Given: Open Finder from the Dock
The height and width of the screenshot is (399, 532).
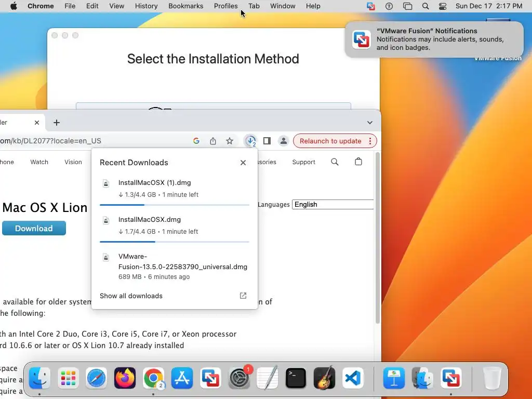Looking at the screenshot, I should pos(39,378).
